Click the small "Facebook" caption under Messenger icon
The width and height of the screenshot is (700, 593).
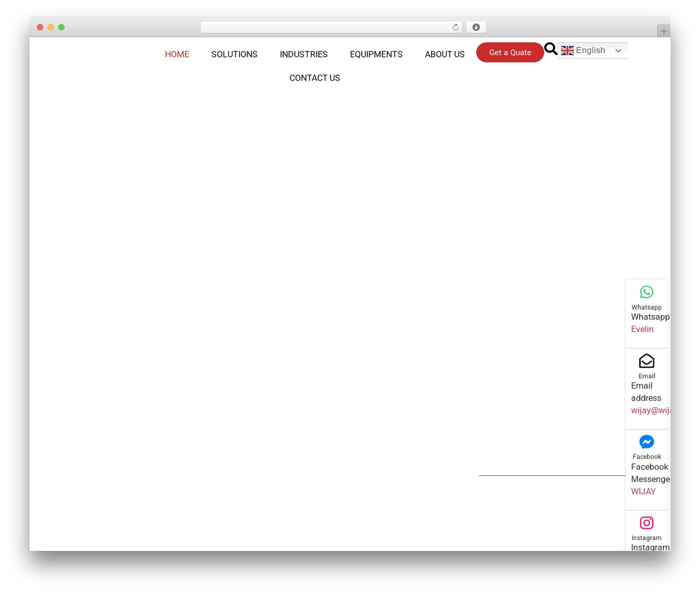646,456
